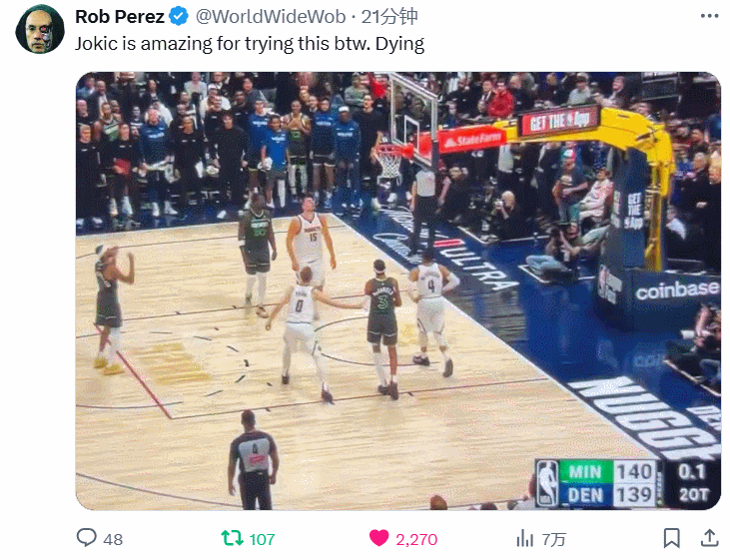730x560 pixels.
Task: Click the reply speech bubble icon
Action: pos(86,538)
